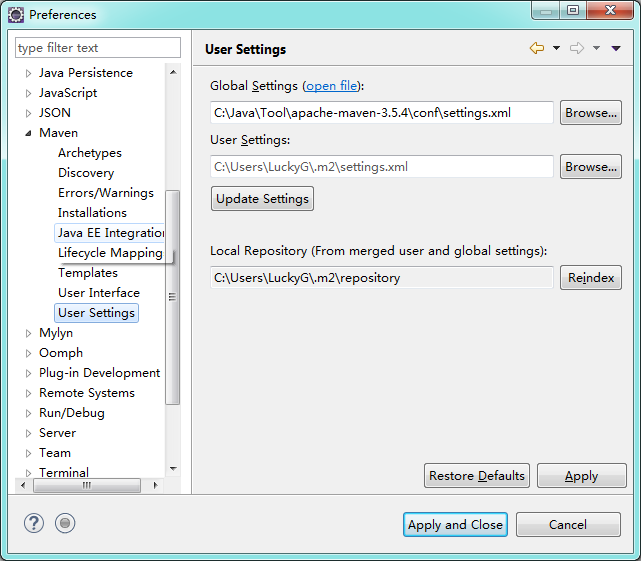
Task: Select the Maven tree item label
Action: pos(58,133)
